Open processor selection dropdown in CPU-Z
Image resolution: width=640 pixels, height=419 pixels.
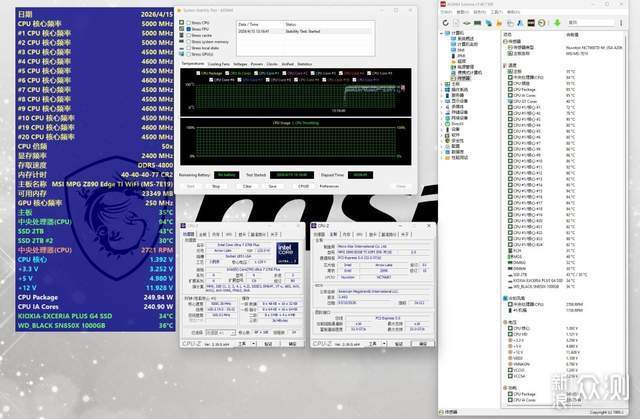click(x=220, y=333)
